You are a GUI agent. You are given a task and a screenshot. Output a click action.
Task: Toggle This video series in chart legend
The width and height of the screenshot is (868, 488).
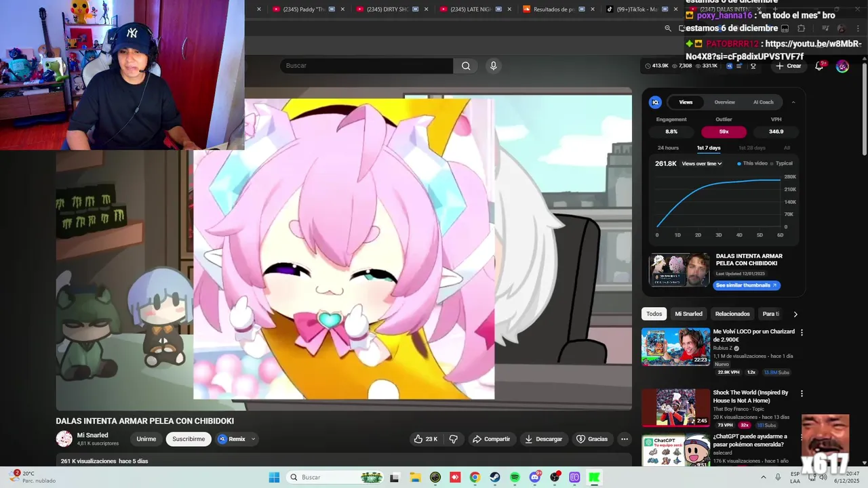pyautogui.click(x=753, y=163)
